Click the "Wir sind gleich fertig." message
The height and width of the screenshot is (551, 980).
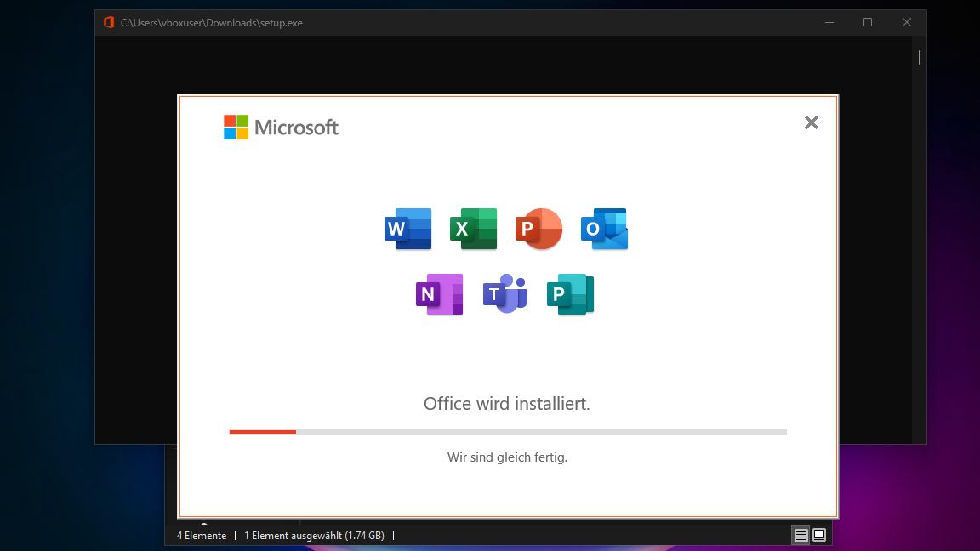click(x=507, y=457)
